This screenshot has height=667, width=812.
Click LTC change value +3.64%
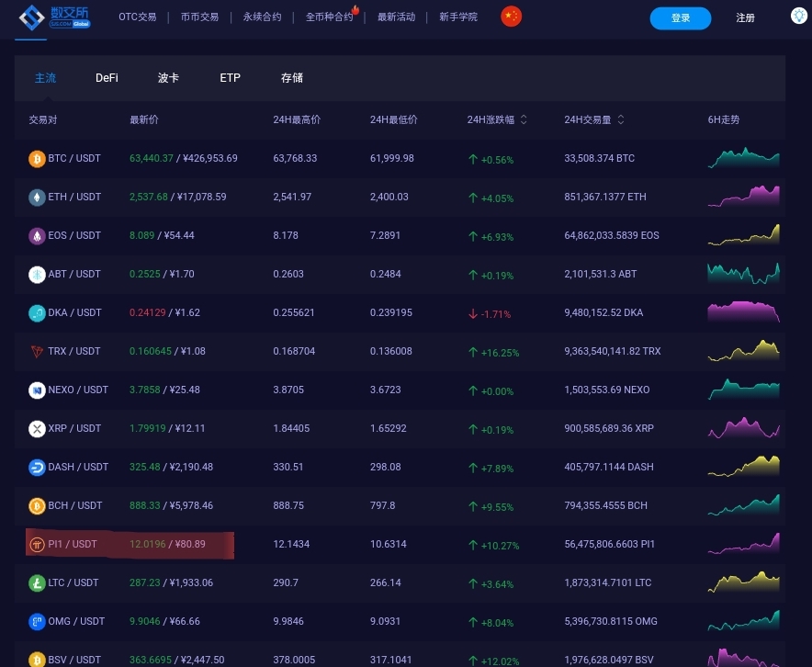[x=497, y=584]
